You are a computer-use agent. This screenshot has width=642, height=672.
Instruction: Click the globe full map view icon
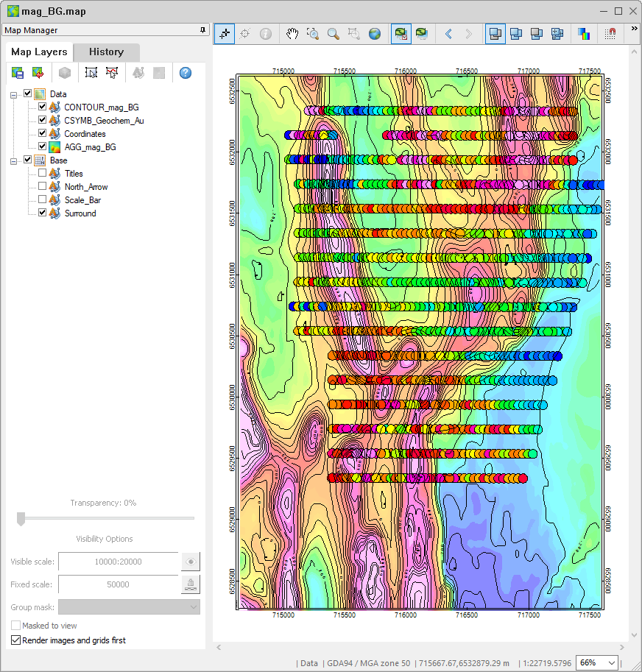pyautogui.click(x=375, y=34)
